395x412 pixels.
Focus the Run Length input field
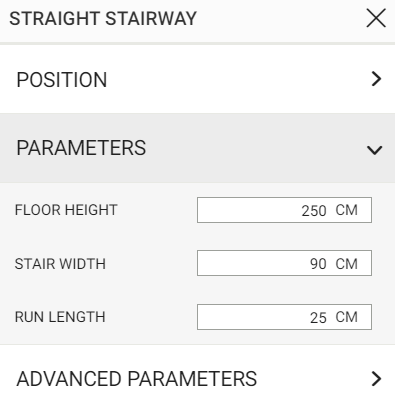click(284, 317)
